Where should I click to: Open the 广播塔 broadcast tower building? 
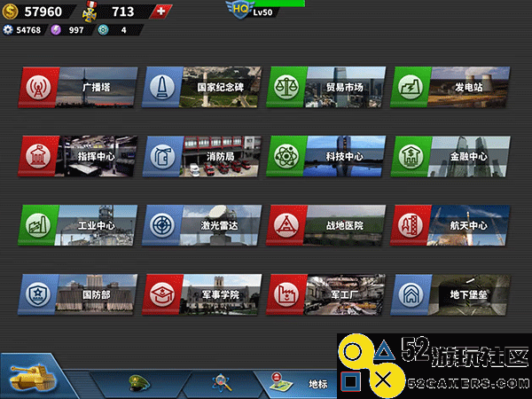pyautogui.click(x=78, y=87)
